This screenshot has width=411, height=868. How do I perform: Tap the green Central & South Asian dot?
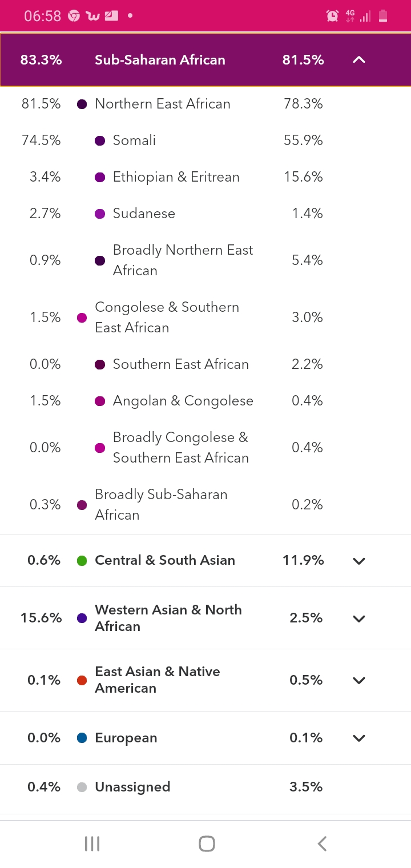(x=82, y=561)
